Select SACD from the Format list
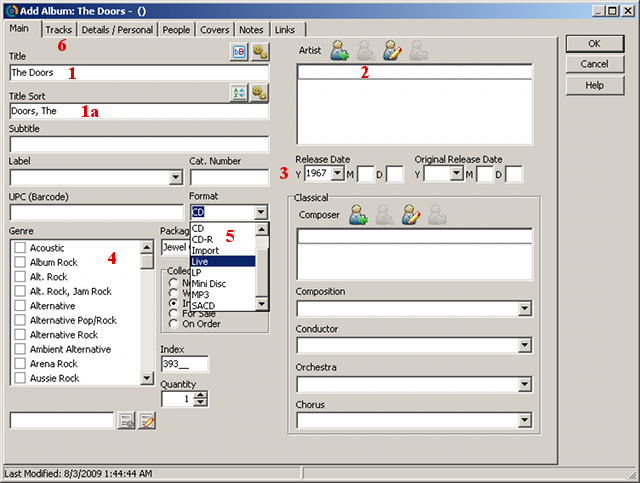 click(x=223, y=305)
